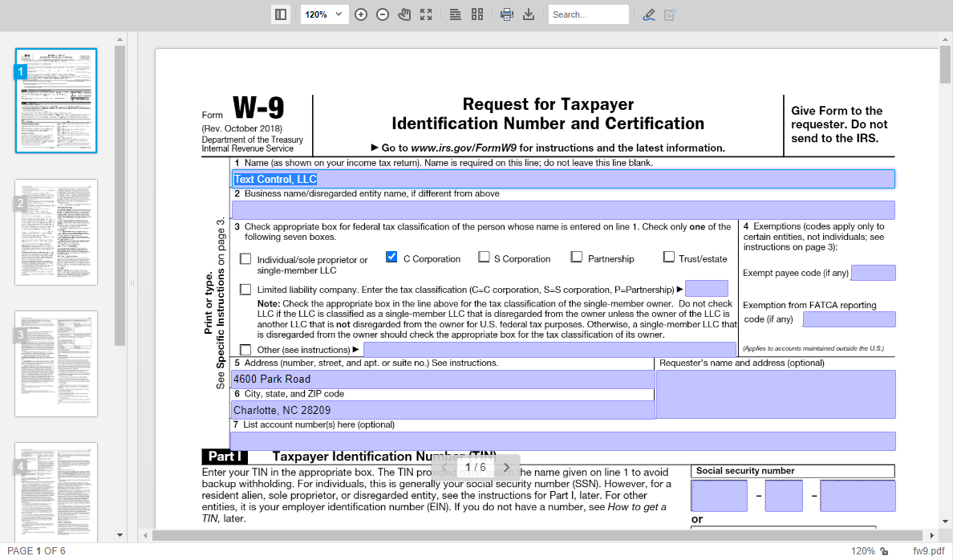953x560 pixels.
Task: Toggle fullscreen view icon
Action: [426, 14]
